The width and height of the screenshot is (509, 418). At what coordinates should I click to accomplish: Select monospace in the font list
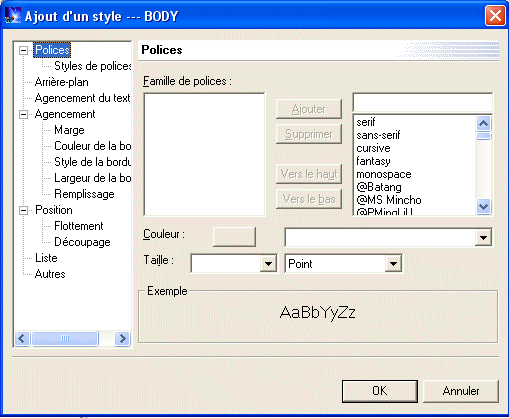pyautogui.click(x=384, y=174)
